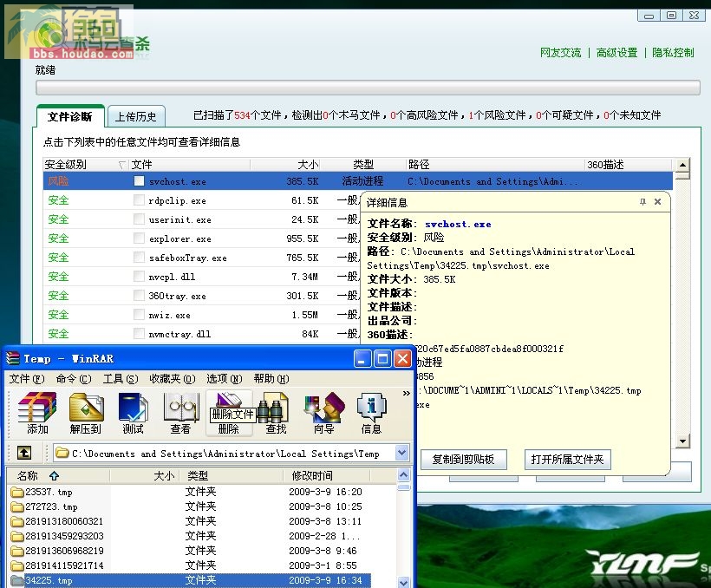Open the WinRAR Favorites (收藏夹) menu
711x588 pixels.
(x=173, y=378)
